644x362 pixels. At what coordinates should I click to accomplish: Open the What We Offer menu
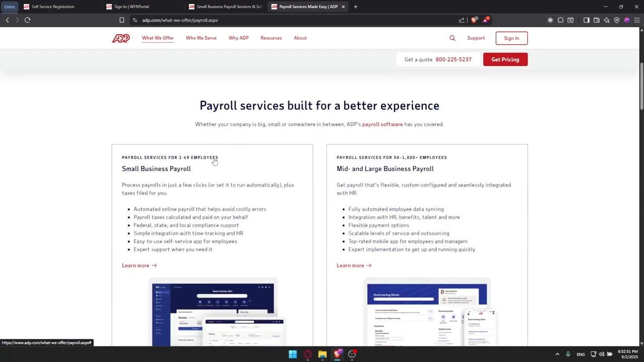158,38
